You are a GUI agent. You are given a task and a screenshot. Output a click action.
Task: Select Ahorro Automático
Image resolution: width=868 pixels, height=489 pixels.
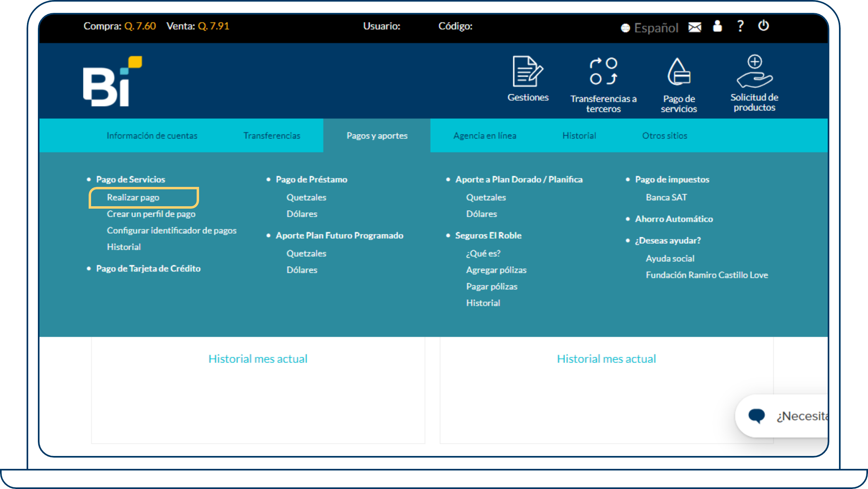[x=674, y=219]
